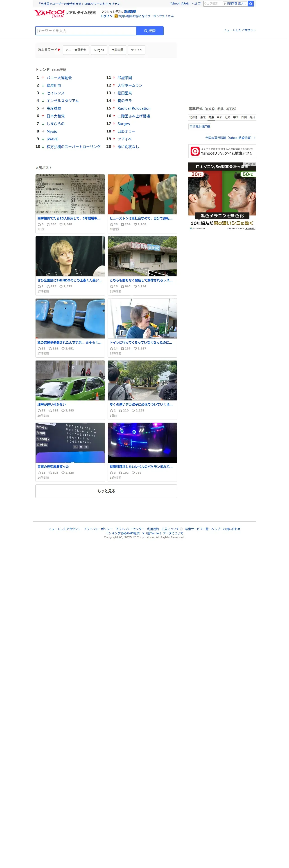Focus the キーワードを入力 search field
The height and width of the screenshot is (868, 289).
point(86,31)
